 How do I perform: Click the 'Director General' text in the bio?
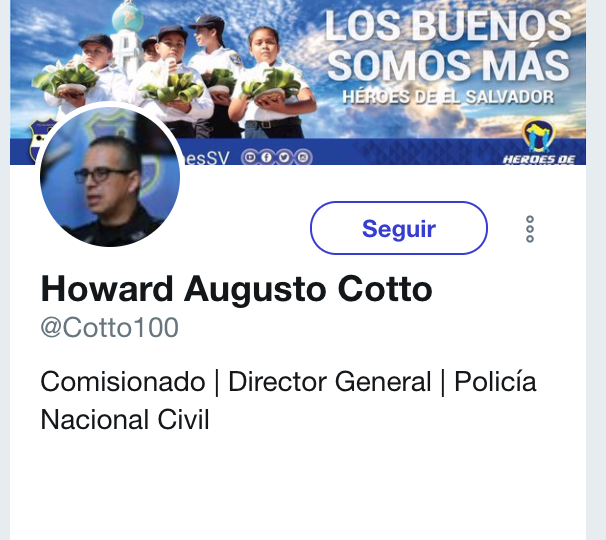tap(329, 382)
